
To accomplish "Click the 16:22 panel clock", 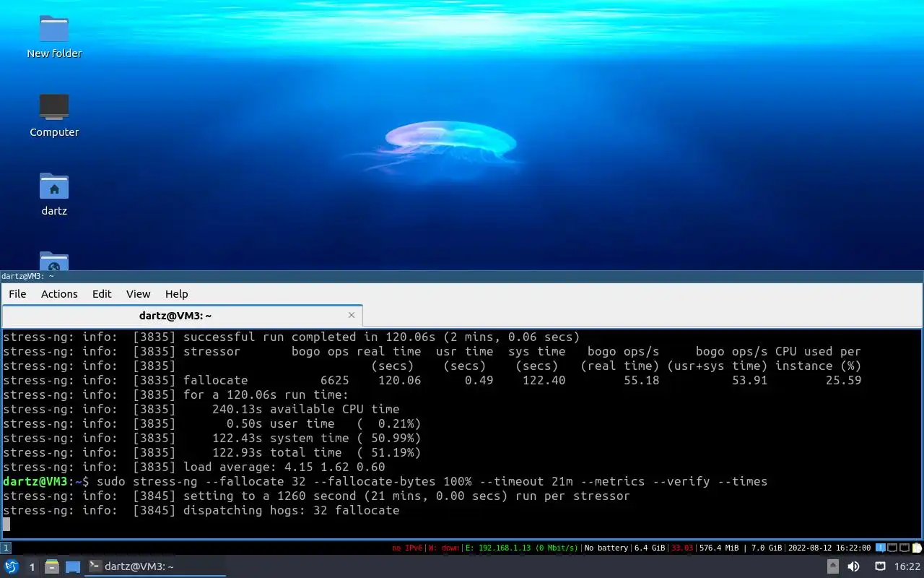I will pyautogui.click(x=907, y=566).
